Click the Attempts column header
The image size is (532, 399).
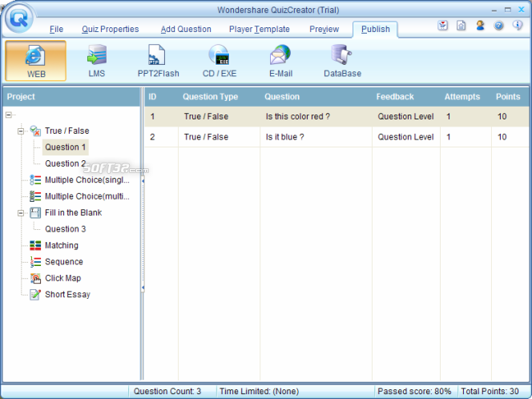462,97
